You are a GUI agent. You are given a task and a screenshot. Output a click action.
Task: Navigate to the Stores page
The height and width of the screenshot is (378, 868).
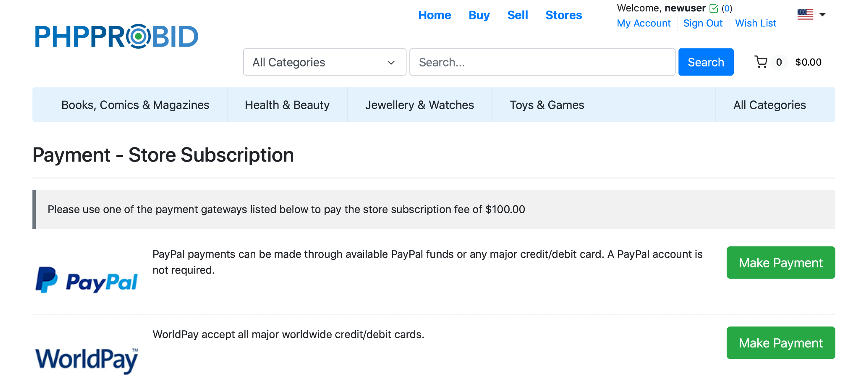coord(563,15)
